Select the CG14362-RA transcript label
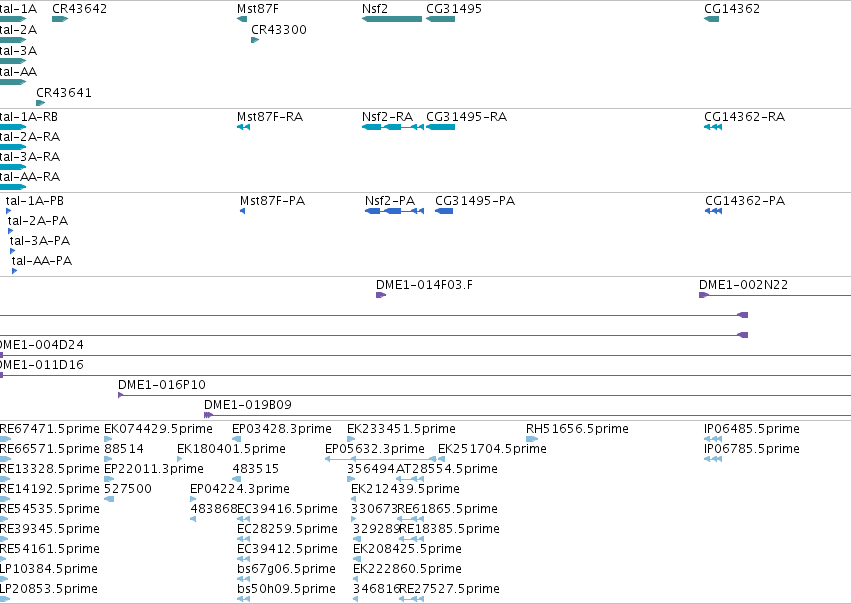Viewport: 851px width, 604px height. click(744, 117)
